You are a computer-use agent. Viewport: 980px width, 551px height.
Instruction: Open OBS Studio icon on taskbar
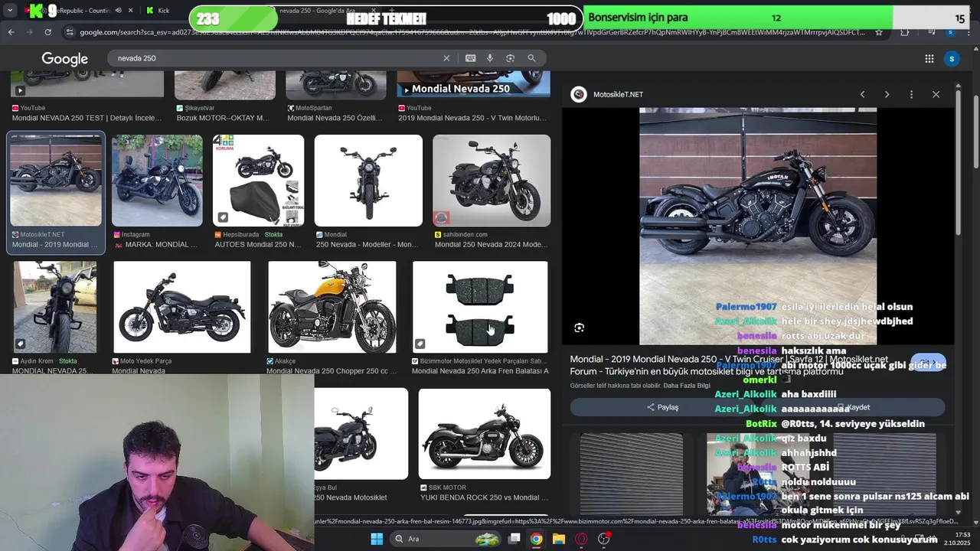604,539
